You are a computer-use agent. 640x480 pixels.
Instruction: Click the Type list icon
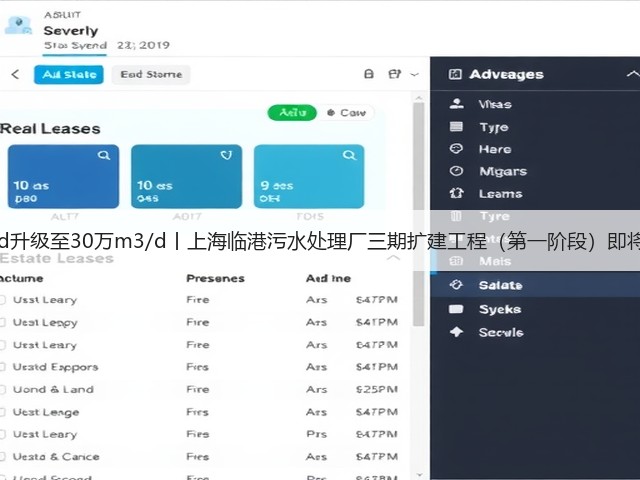click(x=456, y=127)
